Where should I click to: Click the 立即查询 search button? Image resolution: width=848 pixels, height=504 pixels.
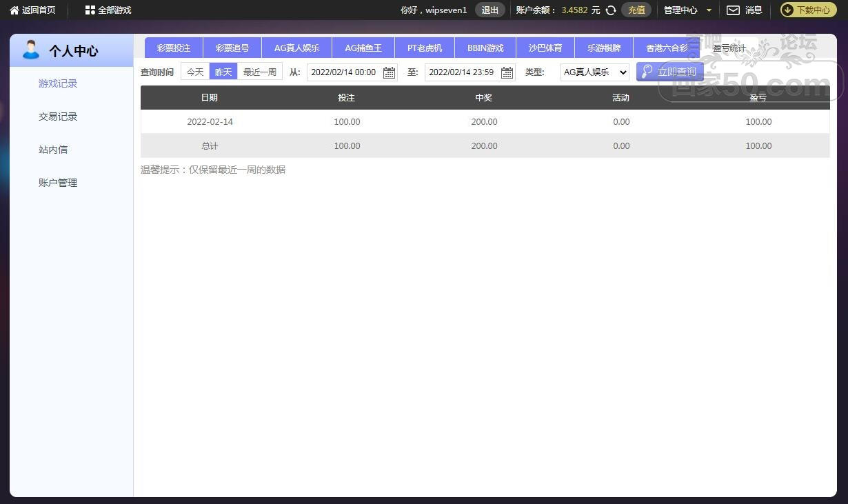[x=669, y=72]
